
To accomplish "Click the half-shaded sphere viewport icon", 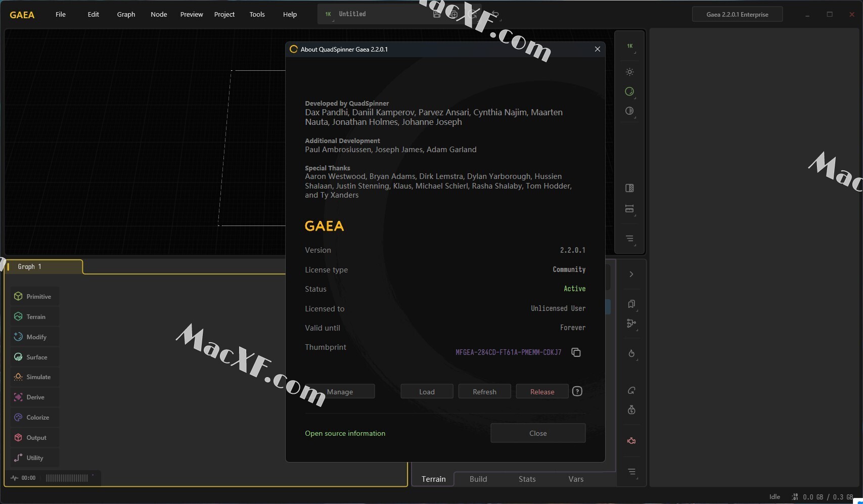I will point(630,111).
